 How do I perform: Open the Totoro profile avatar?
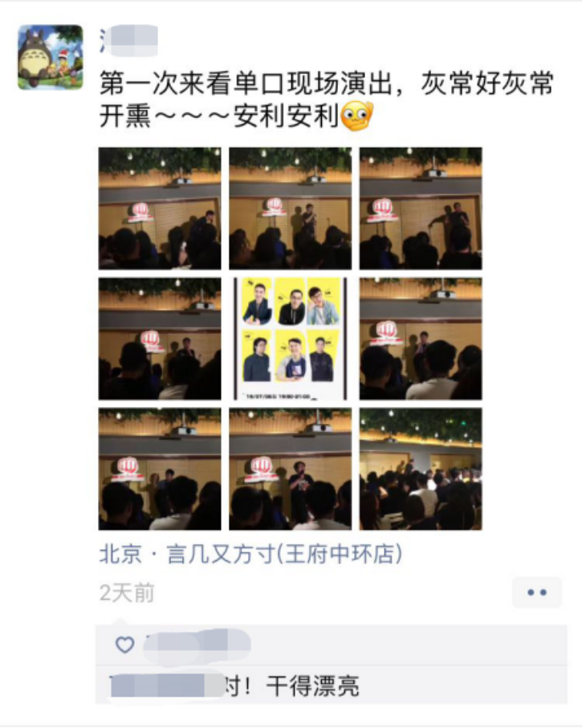(50, 57)
